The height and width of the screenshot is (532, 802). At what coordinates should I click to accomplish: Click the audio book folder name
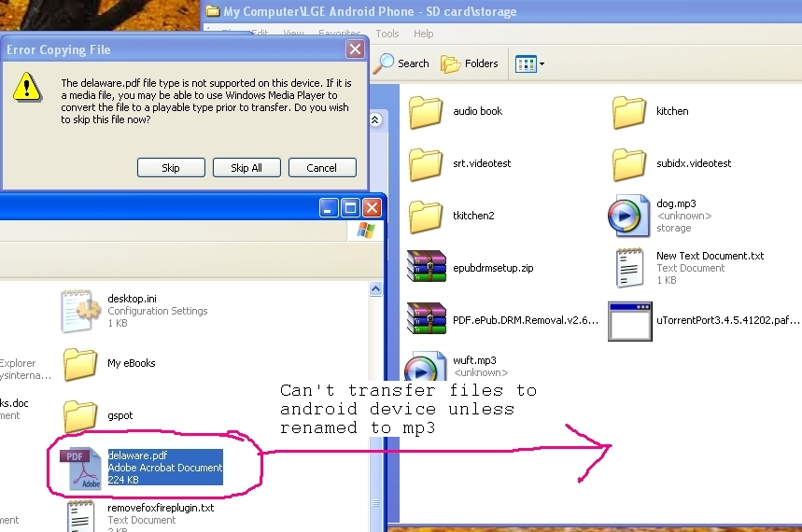click(478, 111)
